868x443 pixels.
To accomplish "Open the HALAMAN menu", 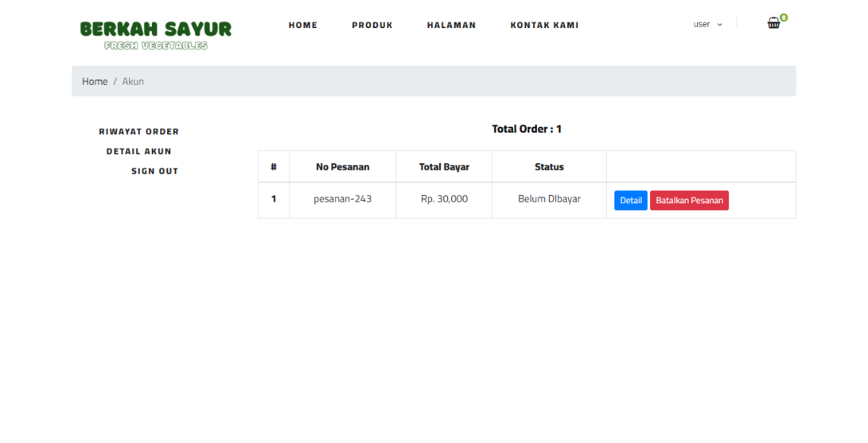I will 451,25.
